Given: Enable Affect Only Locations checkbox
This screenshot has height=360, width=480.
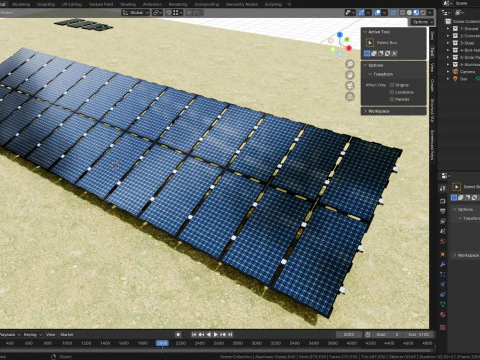Looking at the screenshot, I should pyautogui.click(x=392, y=92).
